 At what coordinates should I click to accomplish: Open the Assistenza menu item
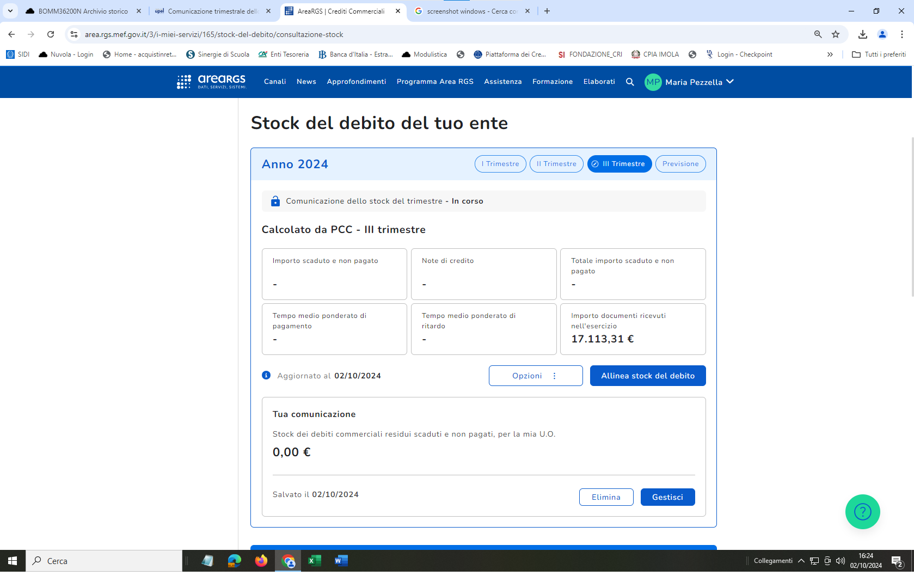pos(502,82)
